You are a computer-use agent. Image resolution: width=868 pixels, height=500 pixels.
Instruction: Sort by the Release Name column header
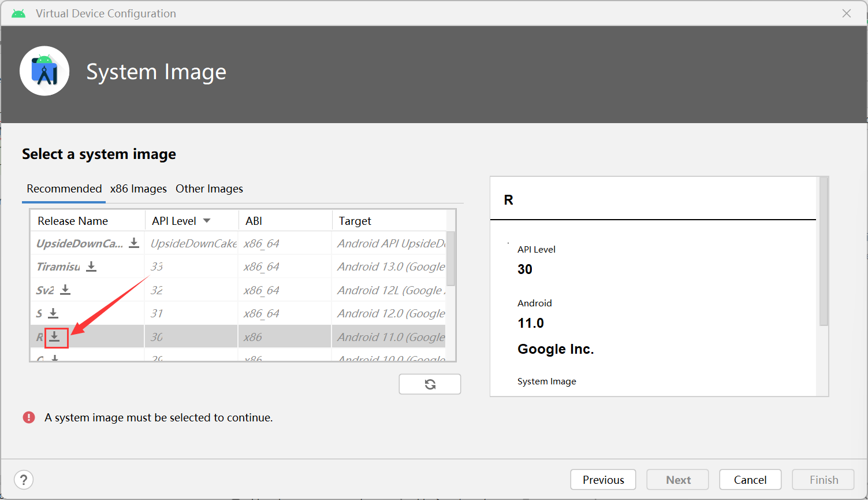pyautogui.click(x=87, y=221)
